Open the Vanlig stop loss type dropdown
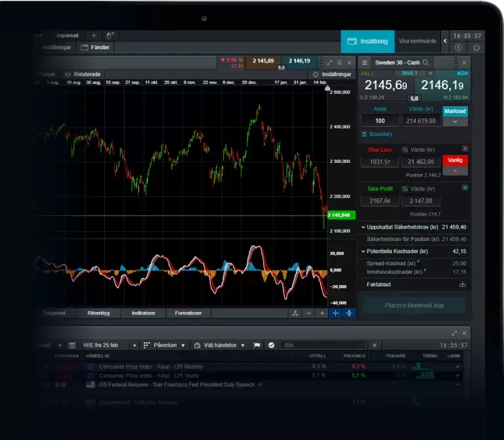The width and height of the screenshot is (504, 440). point(455,171)
